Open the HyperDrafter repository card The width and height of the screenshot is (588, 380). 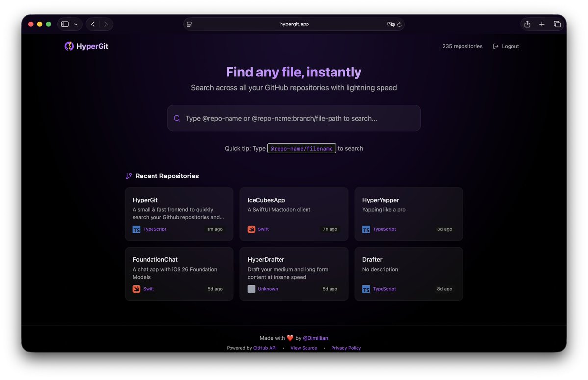(x=294, y=274)
